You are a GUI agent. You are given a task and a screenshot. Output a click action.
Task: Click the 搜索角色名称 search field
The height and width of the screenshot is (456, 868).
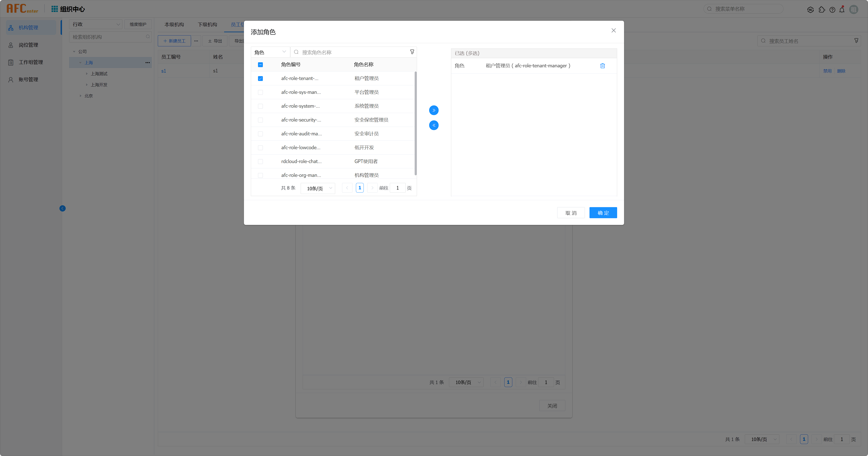click(350, 52)
